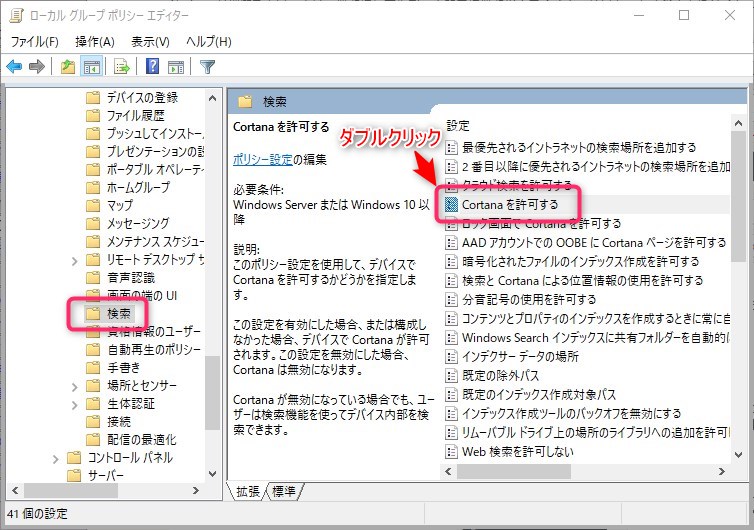This screenshot has height=530, width=754.
Task: Click the Export list toolbar icon
Action: (122, 66)
